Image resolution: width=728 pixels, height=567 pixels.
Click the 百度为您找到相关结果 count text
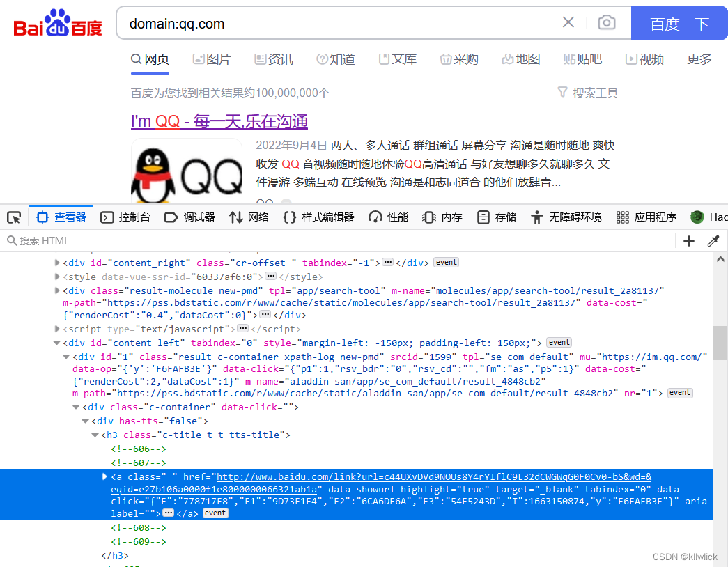pos(231,93)
